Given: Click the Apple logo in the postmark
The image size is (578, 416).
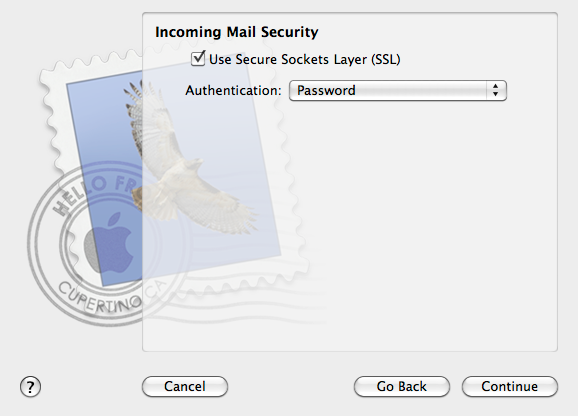Looking at the screenshot, I should coord(110,242).
